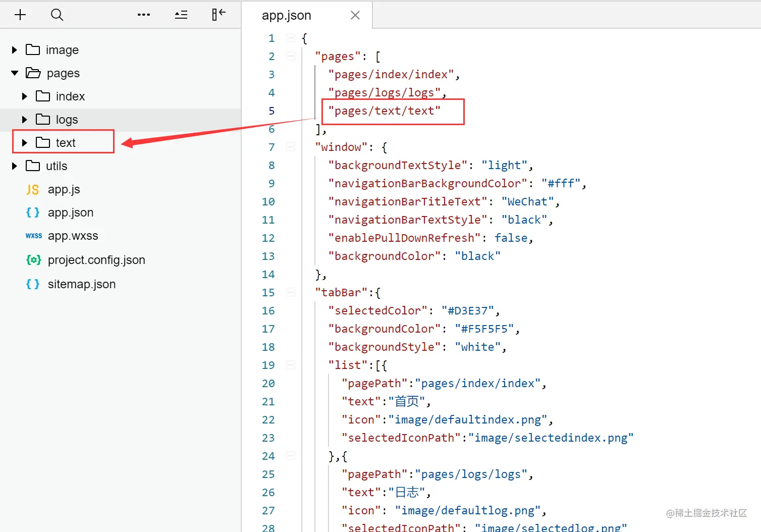
Task: Click the "首页" value on line 21
Action: [x=407, y=401]
